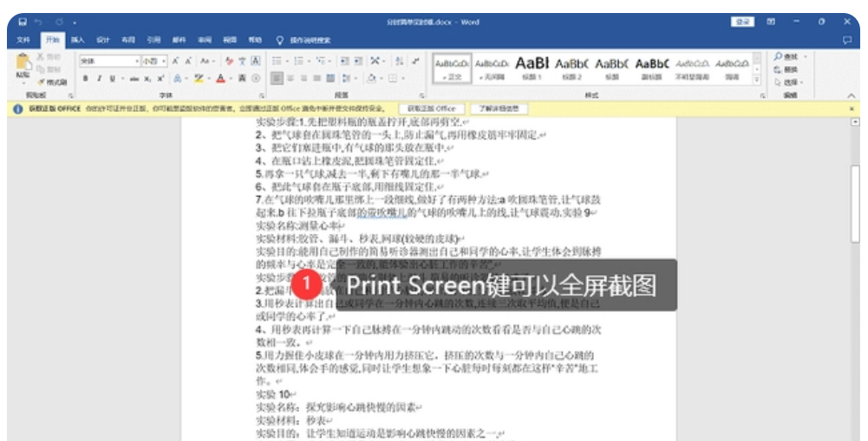
Task: Click the 了解详细信息 button
Action: [x=499, y=108]
